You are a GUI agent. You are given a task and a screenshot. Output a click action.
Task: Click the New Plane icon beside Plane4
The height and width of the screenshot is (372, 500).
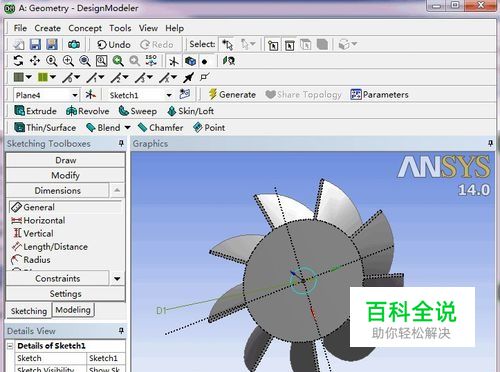click(x=90, y=94)
